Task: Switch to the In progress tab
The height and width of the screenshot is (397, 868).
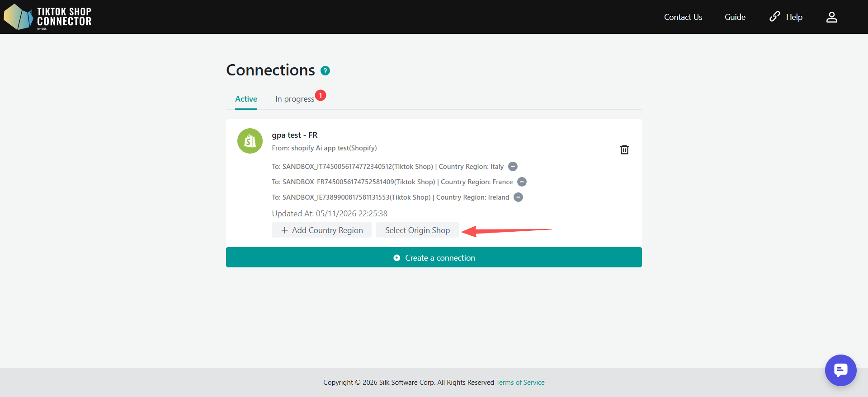Action: (x=295, y=99)
